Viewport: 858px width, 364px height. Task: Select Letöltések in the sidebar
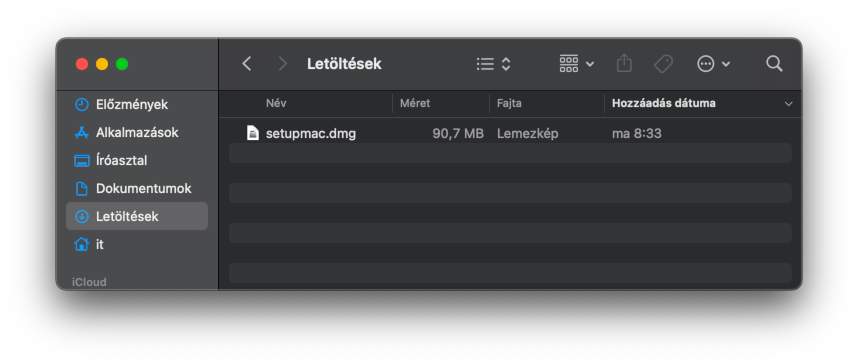pyautogui.click(x=137, y=216)
